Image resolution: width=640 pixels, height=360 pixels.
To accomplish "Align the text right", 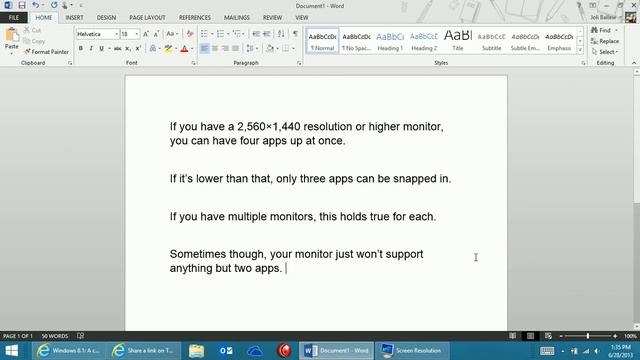I will (x=225, y=49).
